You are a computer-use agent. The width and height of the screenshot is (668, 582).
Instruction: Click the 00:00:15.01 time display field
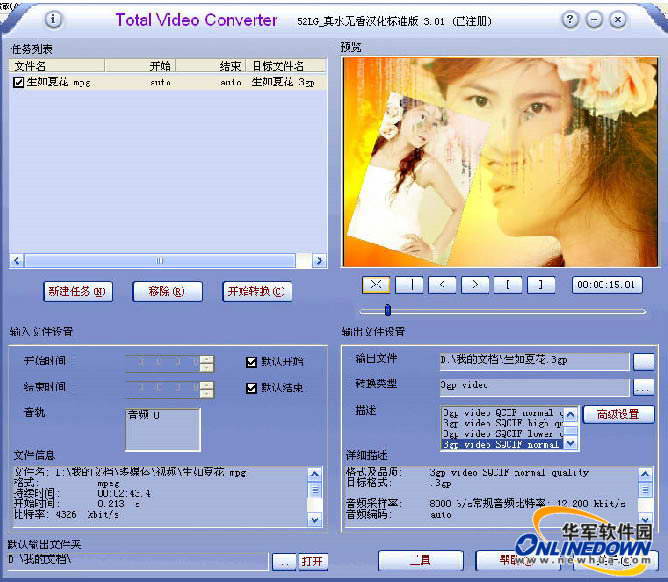607,285
